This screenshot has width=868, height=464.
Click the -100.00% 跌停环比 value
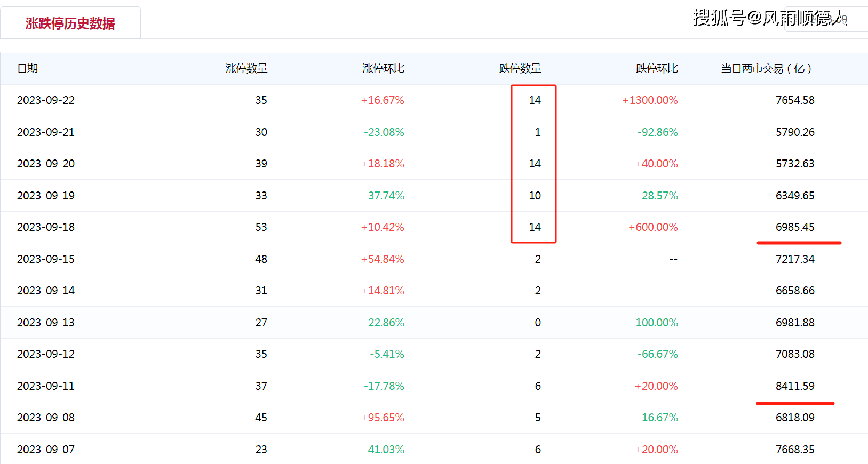coord(655,323)
